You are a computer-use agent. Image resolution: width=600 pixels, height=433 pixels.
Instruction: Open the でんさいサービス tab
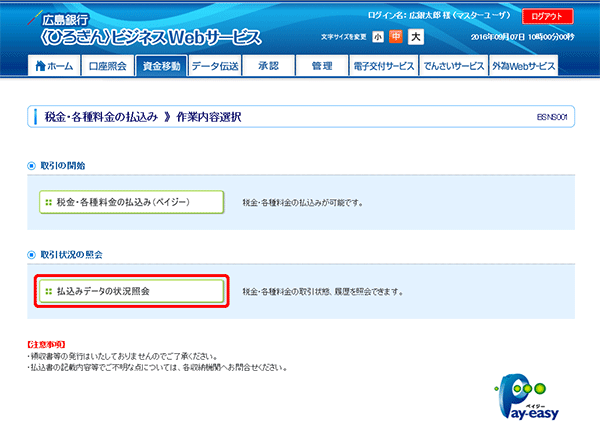454,66
